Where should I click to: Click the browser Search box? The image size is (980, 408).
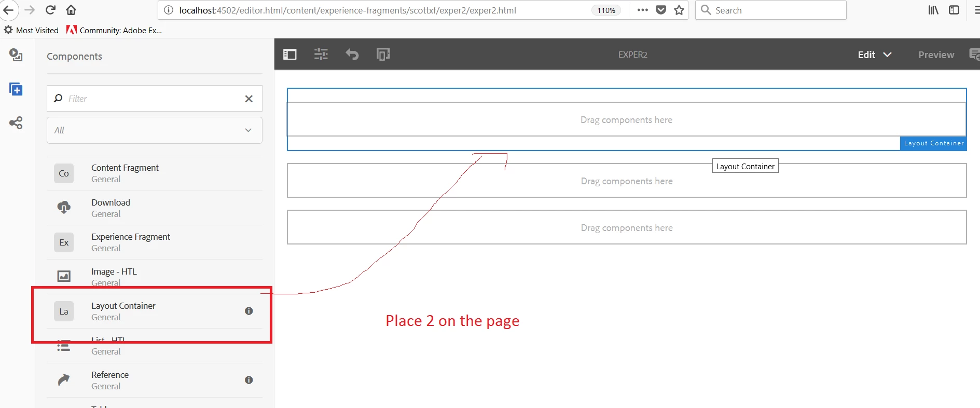pyautogui.click(x=771, y=10)
